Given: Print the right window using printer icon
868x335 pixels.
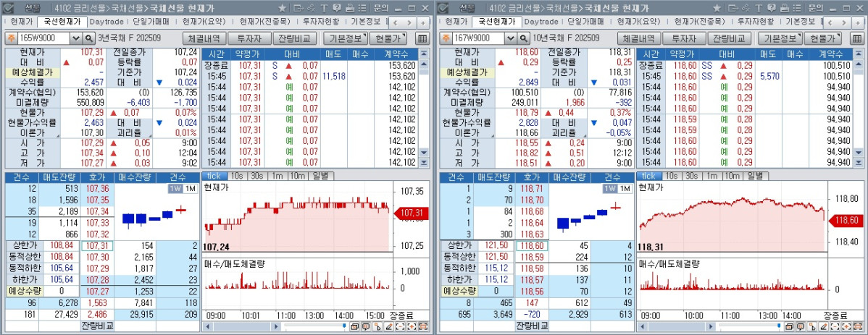Looking at the screenshot, I should click(784, 8).
